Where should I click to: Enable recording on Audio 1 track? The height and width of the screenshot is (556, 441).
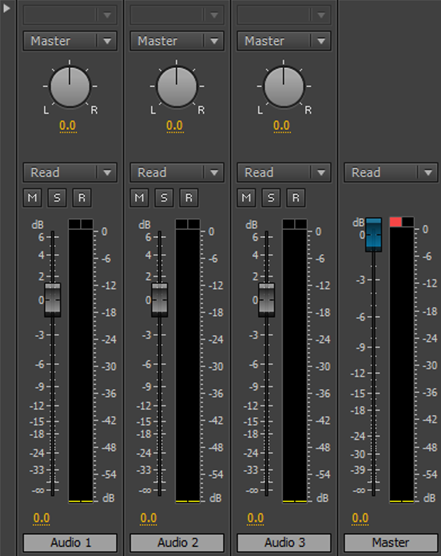[x=82, y=198]
